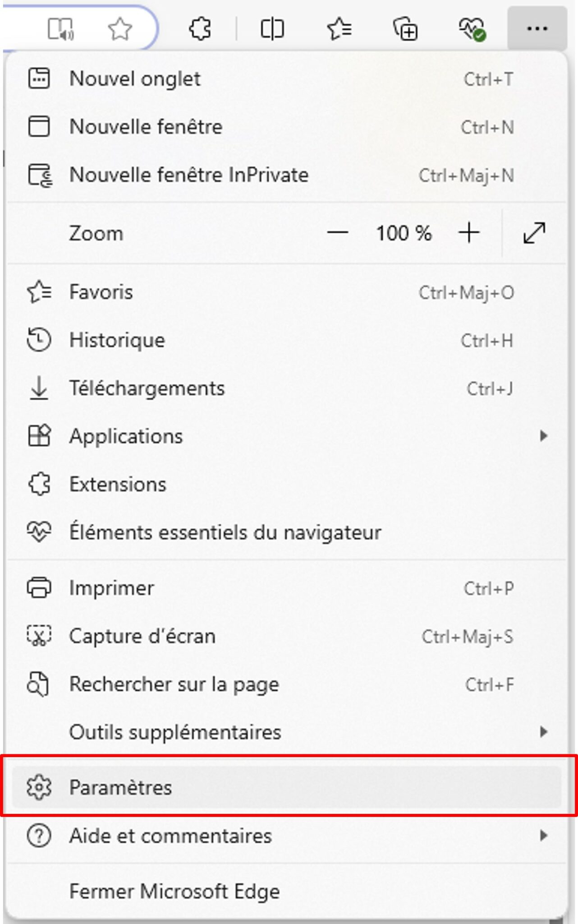Click the add-to-favorites star icon
The image size is (578, 924).
coord(120,29)
